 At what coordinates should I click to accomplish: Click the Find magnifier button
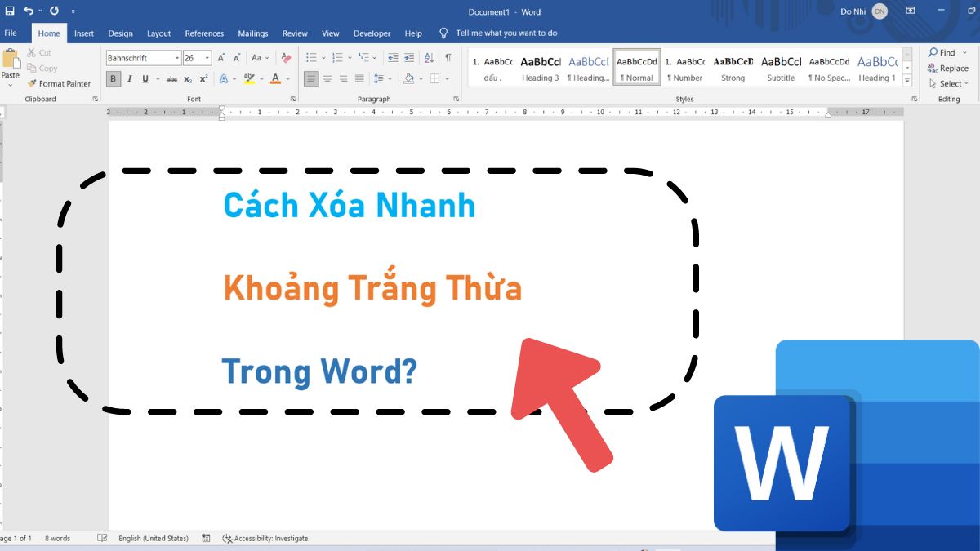click(942, 53)
